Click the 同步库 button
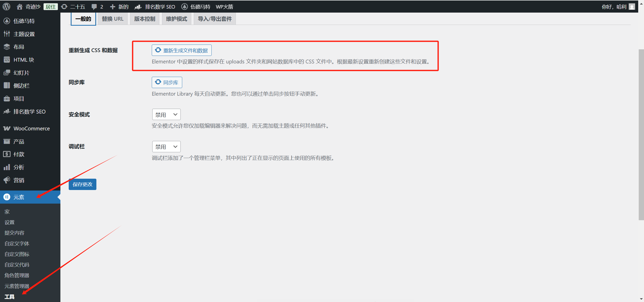 tap(167, 82)
